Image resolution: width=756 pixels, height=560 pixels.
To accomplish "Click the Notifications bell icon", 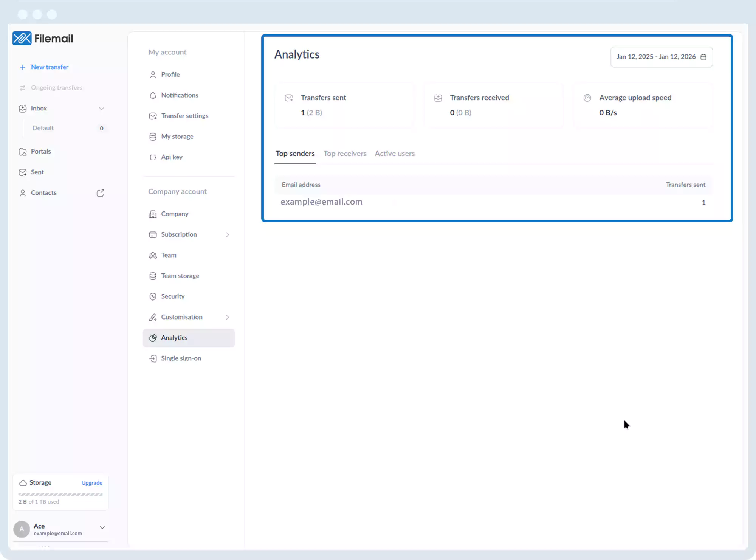I will point(153,95).
